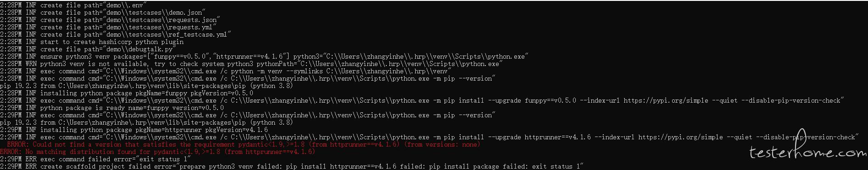
Task: Click the requests.json create file line
Action: tap(110, 20)
